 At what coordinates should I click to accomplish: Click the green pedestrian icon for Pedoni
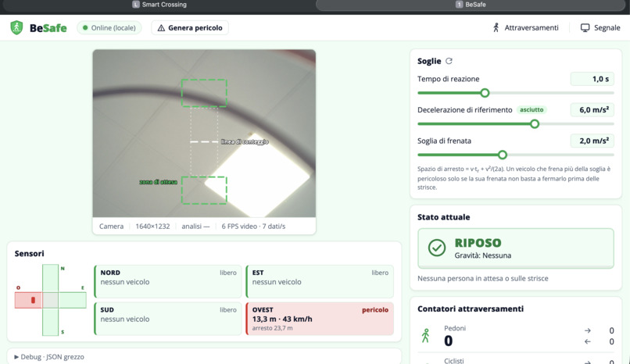[x=425, y=336]
